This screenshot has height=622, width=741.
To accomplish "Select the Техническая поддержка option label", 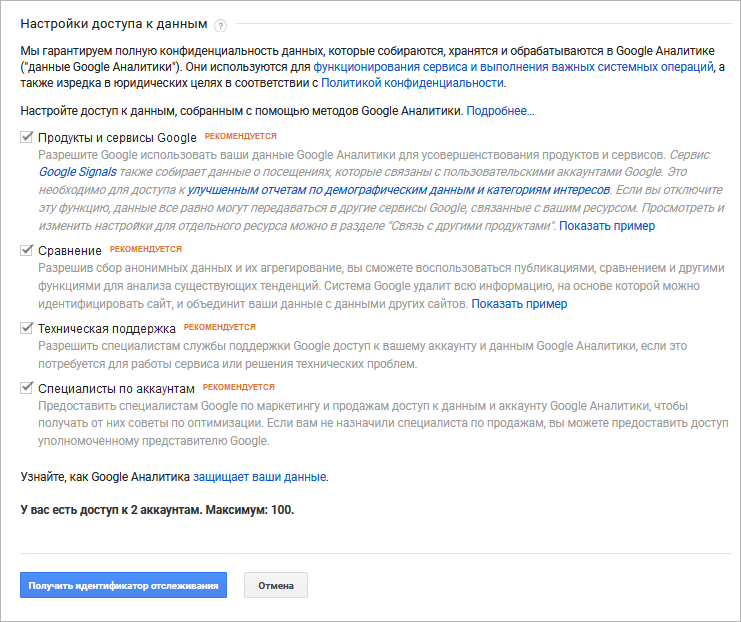I will click(107, 328).
